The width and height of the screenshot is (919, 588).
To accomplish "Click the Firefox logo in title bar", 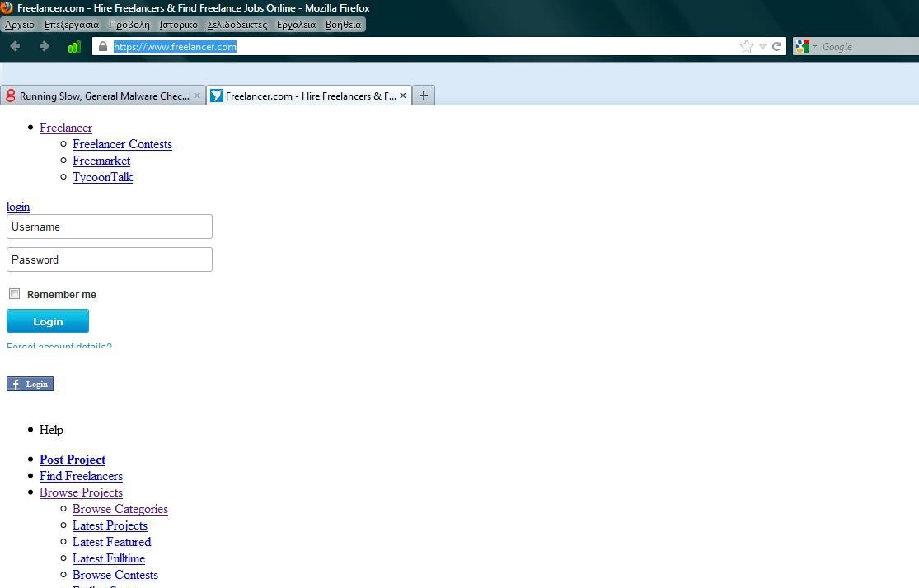I will point(7,7).
